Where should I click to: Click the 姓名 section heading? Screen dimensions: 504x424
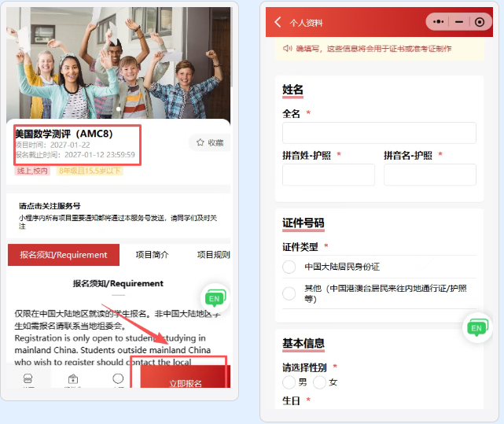[x=292, y=90]
